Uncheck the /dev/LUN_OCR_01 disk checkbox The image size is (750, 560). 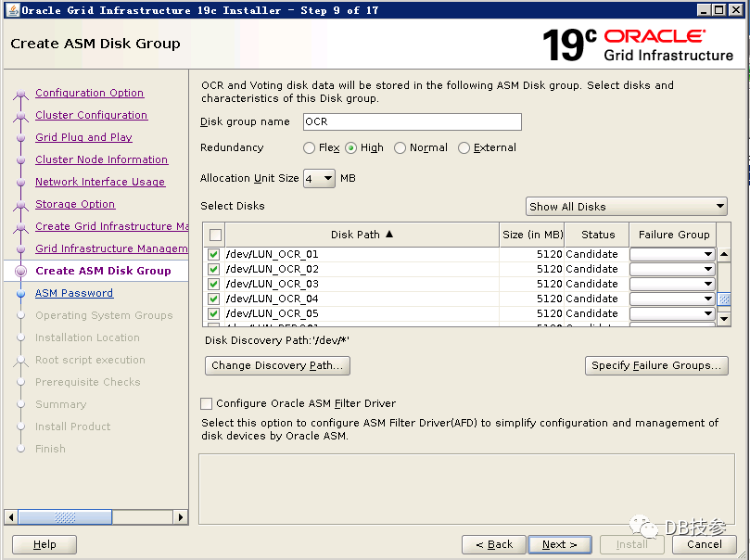[x=214, y=254]
